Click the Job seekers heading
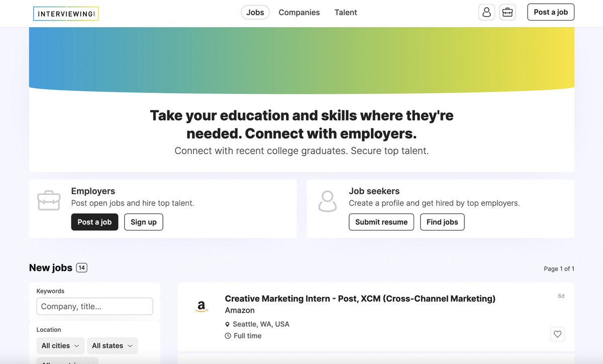 [x=374, y=191]
